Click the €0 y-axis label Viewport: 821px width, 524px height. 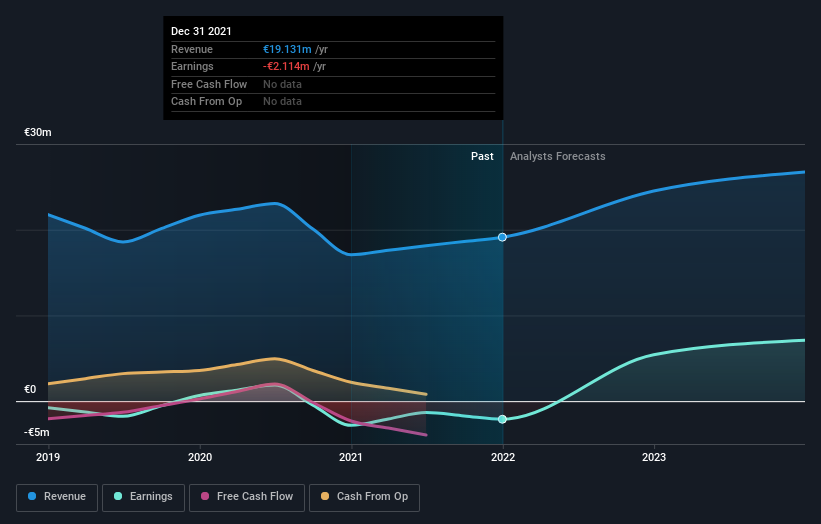pyautogui.click(x=30, y=389)
